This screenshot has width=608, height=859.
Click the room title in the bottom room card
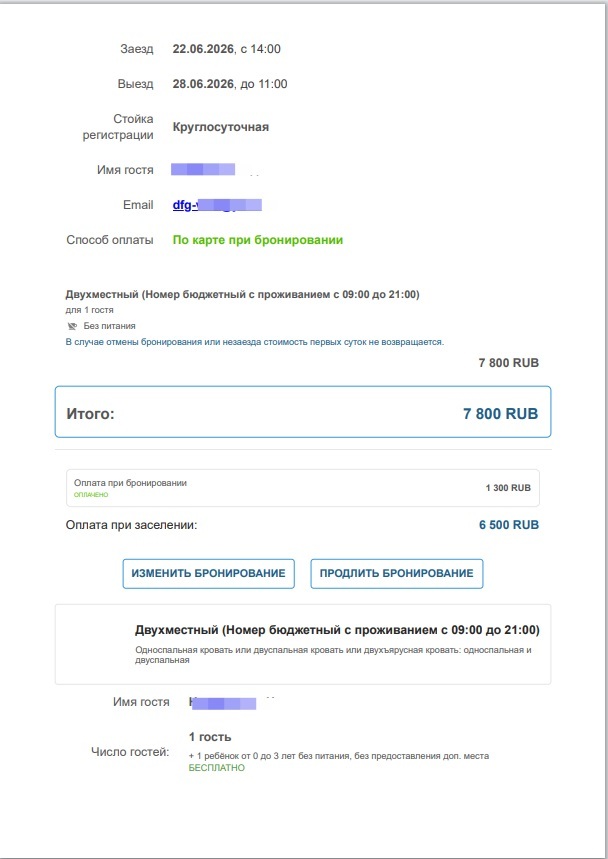coord(337,630)
